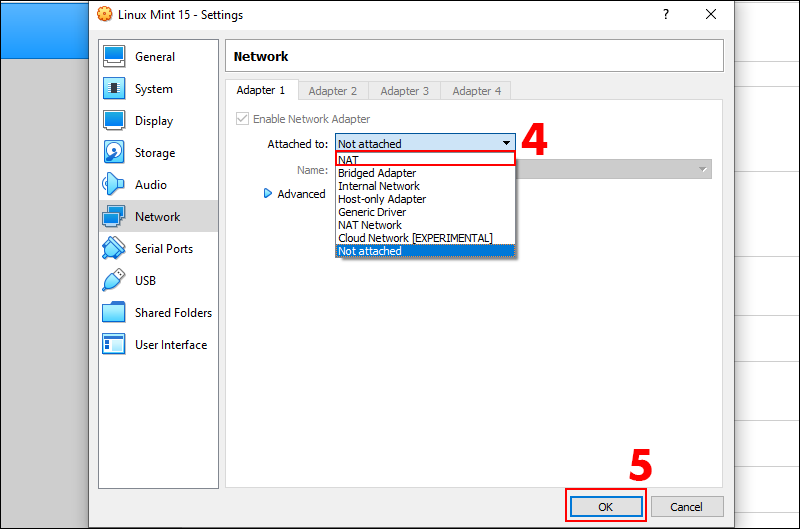
Task: Open System settings category
Action: pyautogui.click(x=158, y=89)
